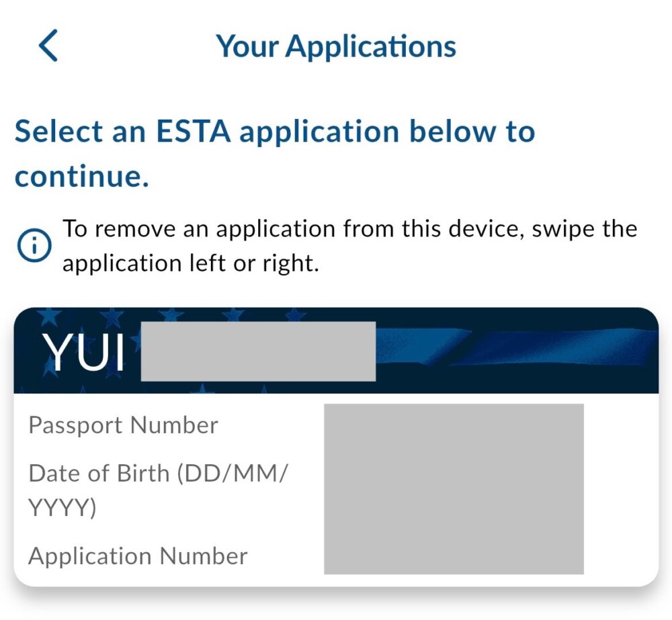672x620 pixels.
Task: Click the Passport Number label
Action: click(123, 425)
